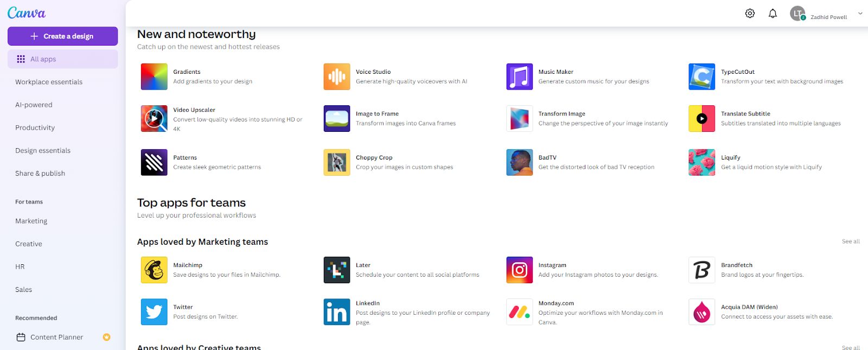Go home via the Canva logo
This screenshot has width=868, height=350.
pyautogui.click(x=27, y=12)
